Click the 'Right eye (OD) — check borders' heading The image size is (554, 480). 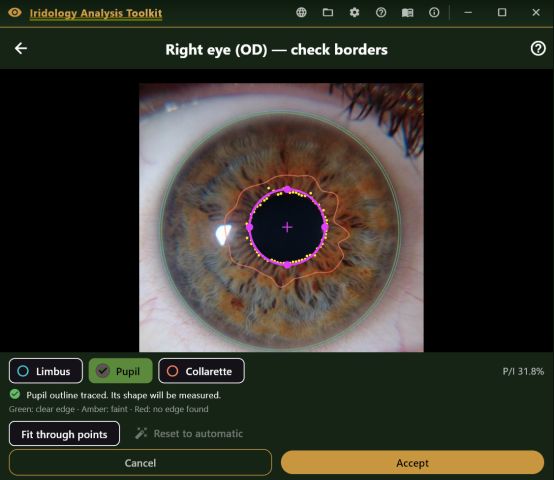pos(276,49)
